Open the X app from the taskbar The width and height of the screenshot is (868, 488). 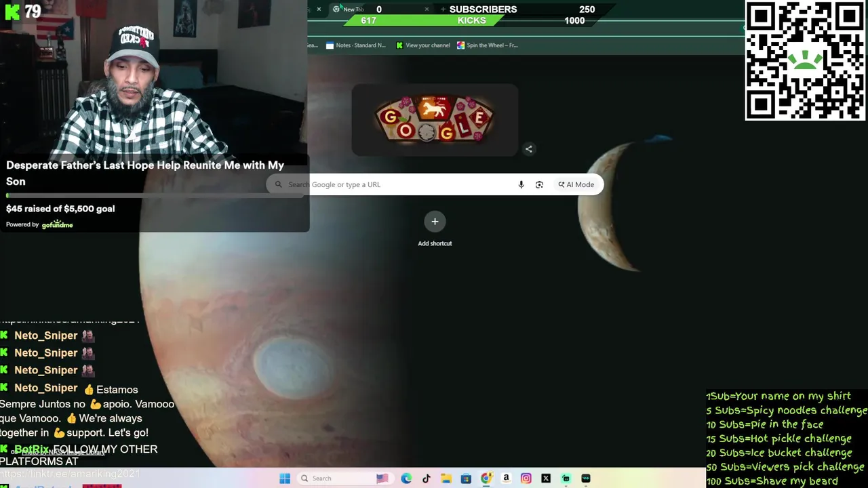546,479
